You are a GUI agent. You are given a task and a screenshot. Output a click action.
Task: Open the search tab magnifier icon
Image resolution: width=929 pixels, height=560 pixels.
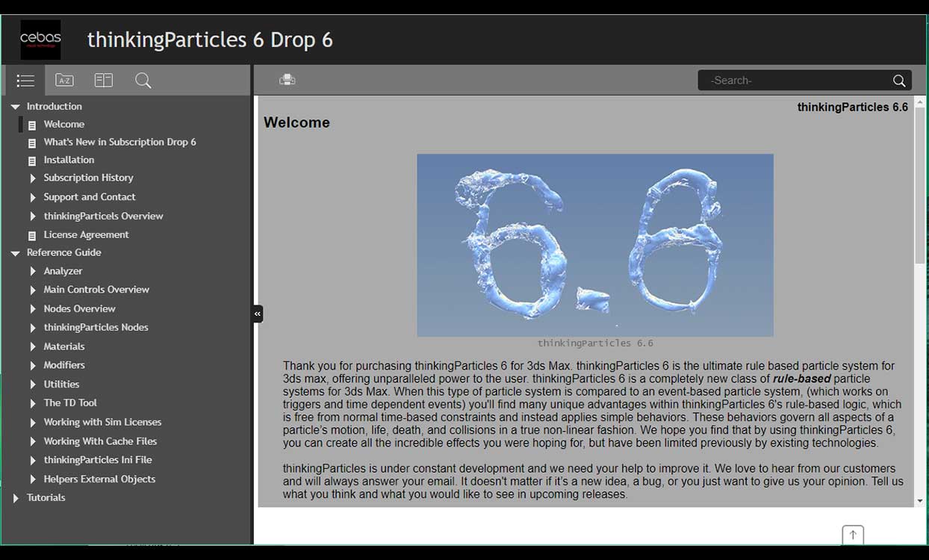pyautogui.click(x=143, y=81)
